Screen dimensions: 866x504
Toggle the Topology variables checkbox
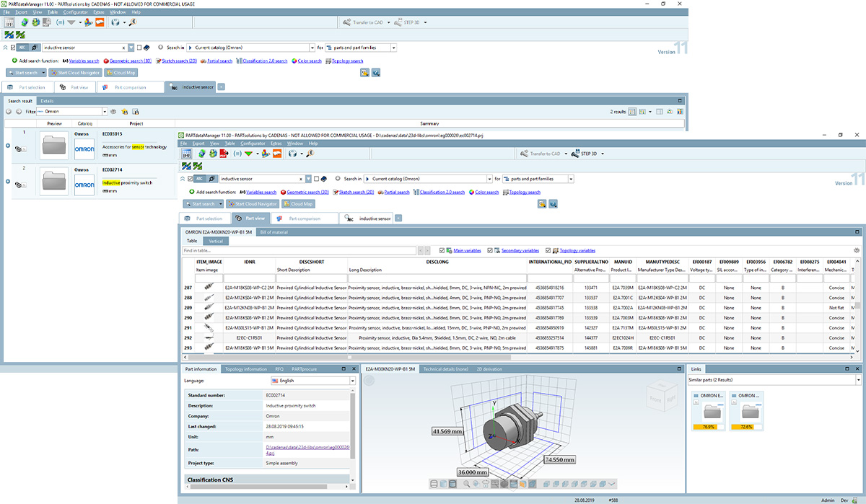click(548, 250)
